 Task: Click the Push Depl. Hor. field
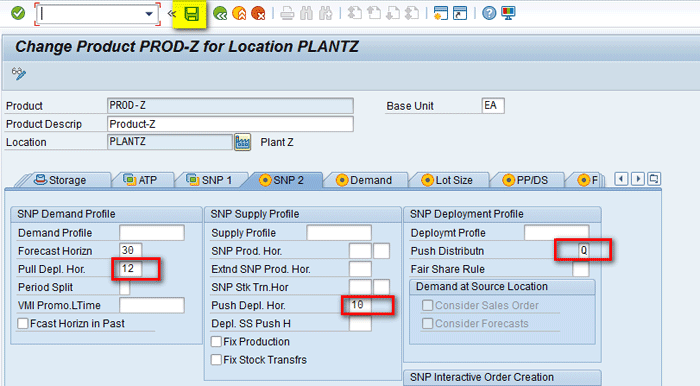pyautogui.click(x=360, y=305)
